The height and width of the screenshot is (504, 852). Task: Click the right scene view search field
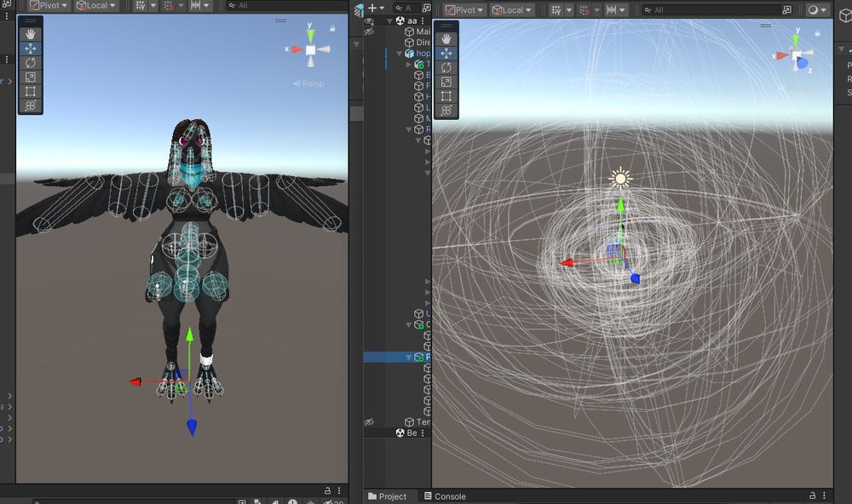pyautogui.click(x=716, y=10)
